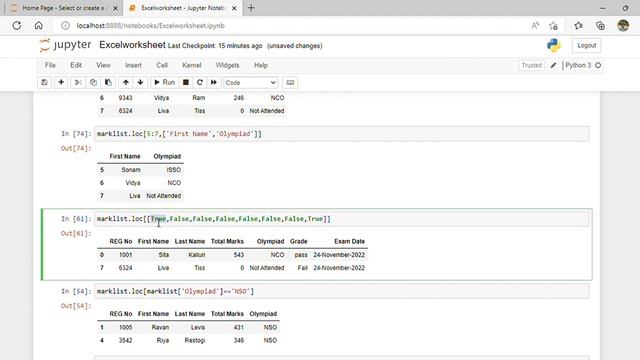
Task: Click the Last Checkpoint status text
Action: 215,46
